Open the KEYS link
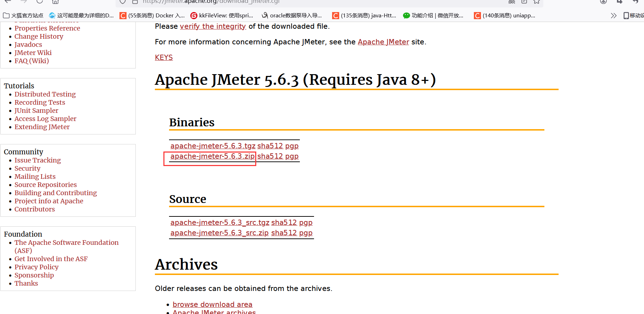 (164, 57)
